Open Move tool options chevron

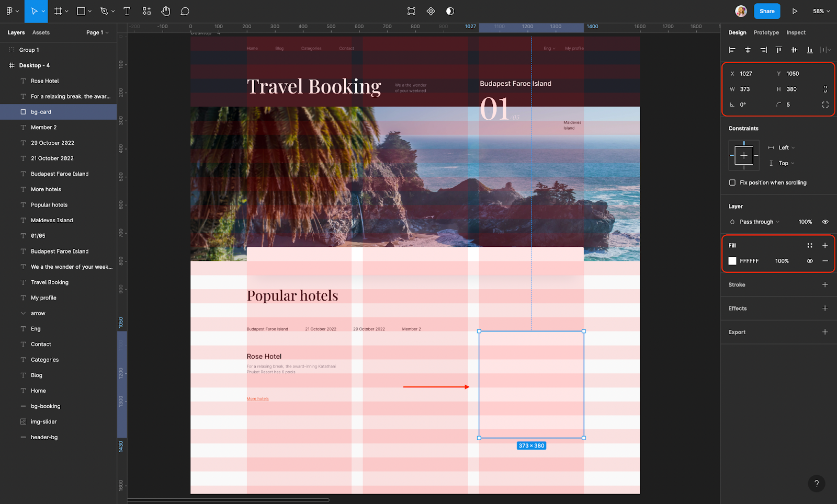43,11
